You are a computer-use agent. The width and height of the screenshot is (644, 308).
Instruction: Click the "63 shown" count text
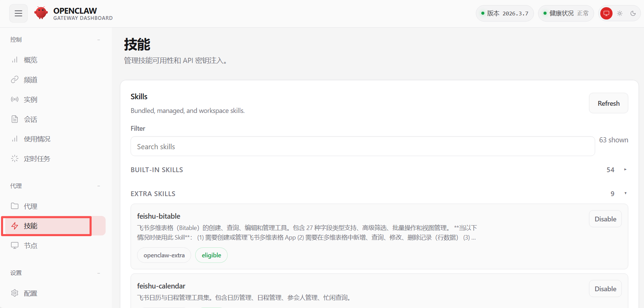coord(614,140)
